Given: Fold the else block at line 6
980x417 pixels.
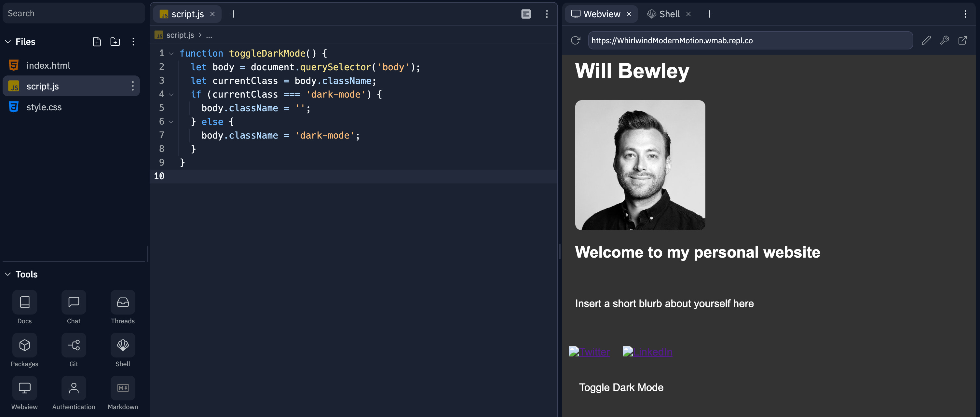Looking at the screenshot, I should (171, 122).
